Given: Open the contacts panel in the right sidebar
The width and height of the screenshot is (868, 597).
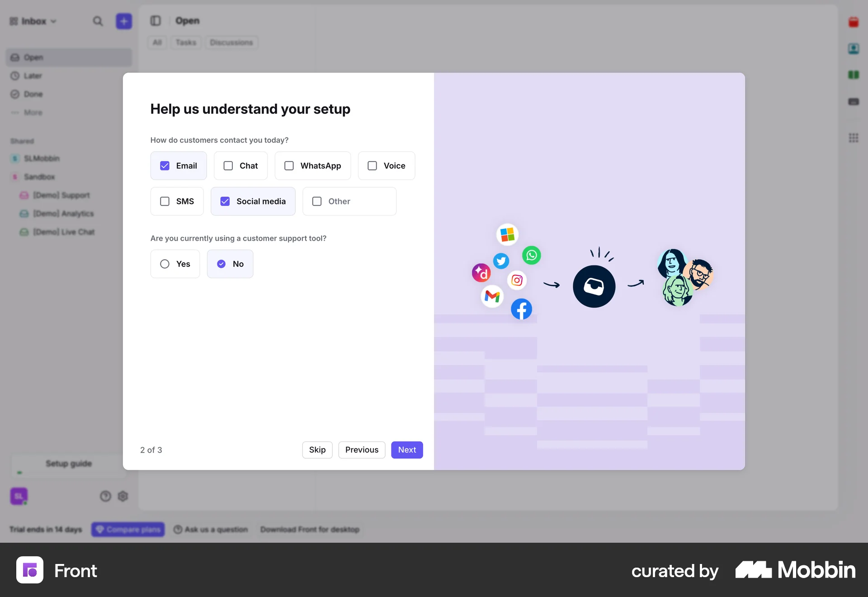Looking at the screenshot, I should coord(854,48).
